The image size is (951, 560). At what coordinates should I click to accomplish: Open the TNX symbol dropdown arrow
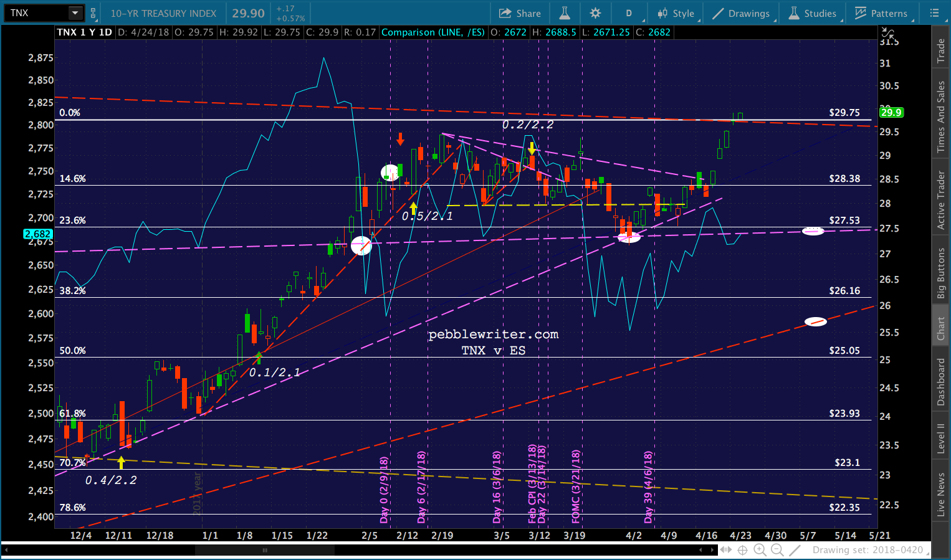[x=75, y=13]
